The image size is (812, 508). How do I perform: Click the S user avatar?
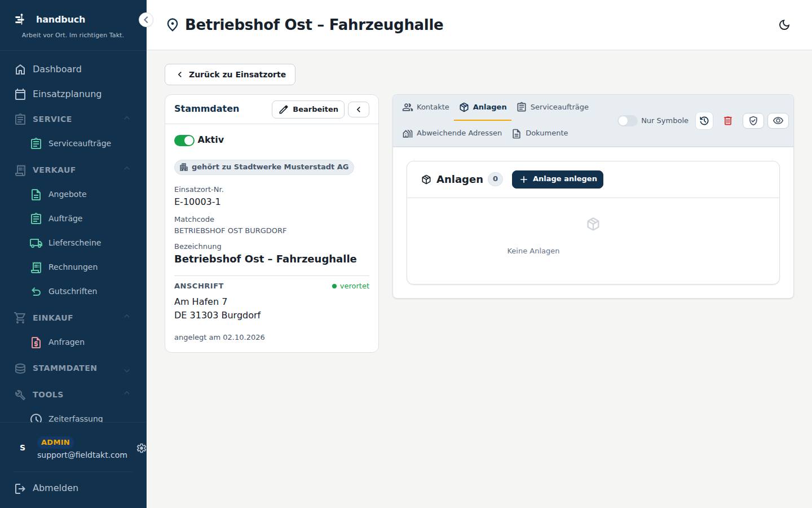[23, 448]
